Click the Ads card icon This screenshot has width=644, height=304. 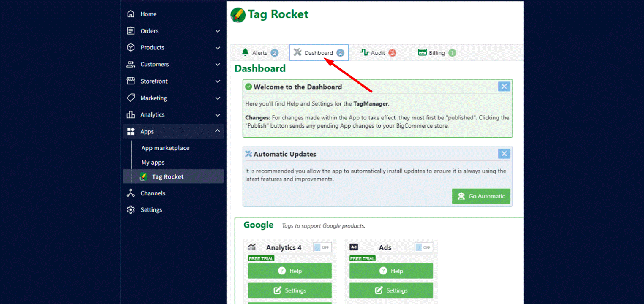pos(354,247)
